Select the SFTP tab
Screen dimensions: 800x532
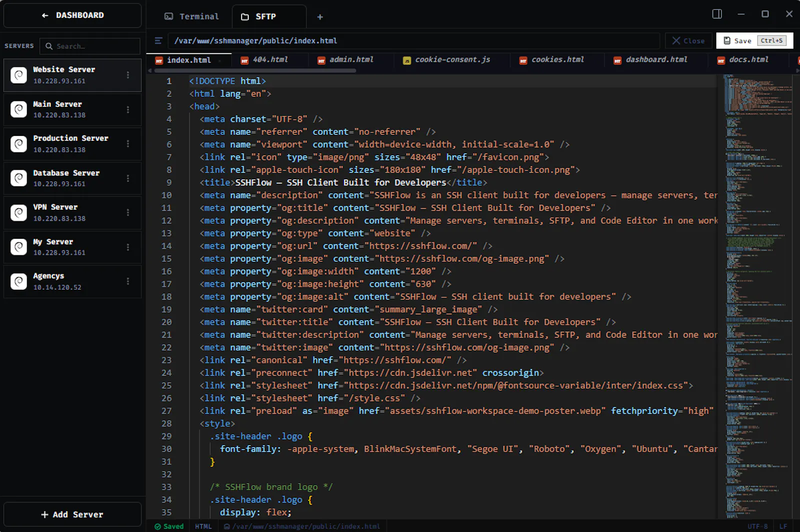coord(269,16)
